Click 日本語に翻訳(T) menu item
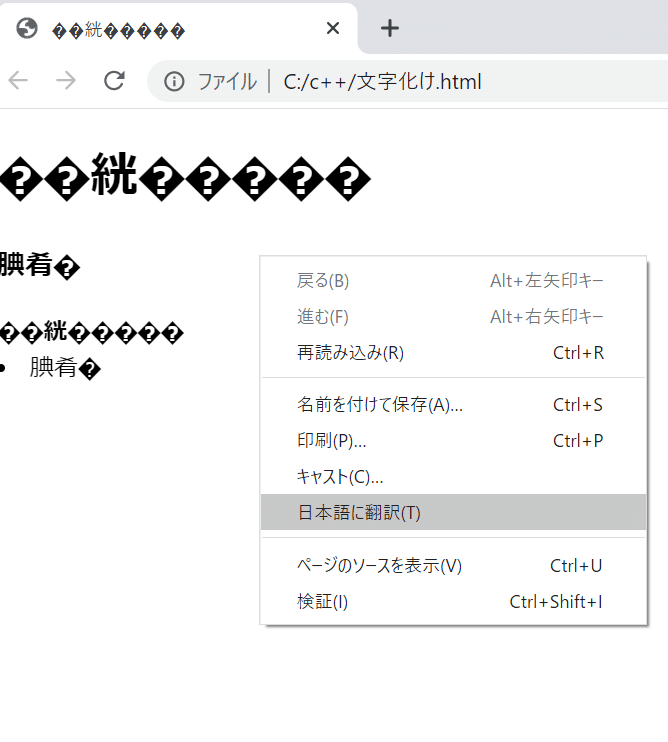 pyautogui.click(x=453, y=512)
